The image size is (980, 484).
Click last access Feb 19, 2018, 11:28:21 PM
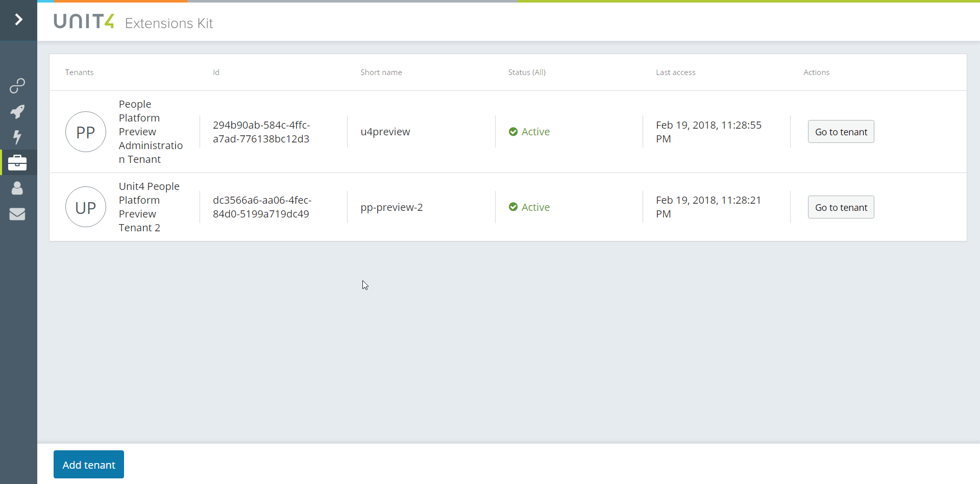708,207
